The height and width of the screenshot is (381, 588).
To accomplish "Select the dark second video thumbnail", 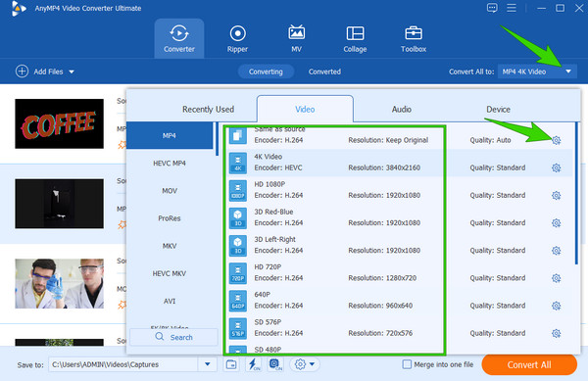I will click(59, 204).
